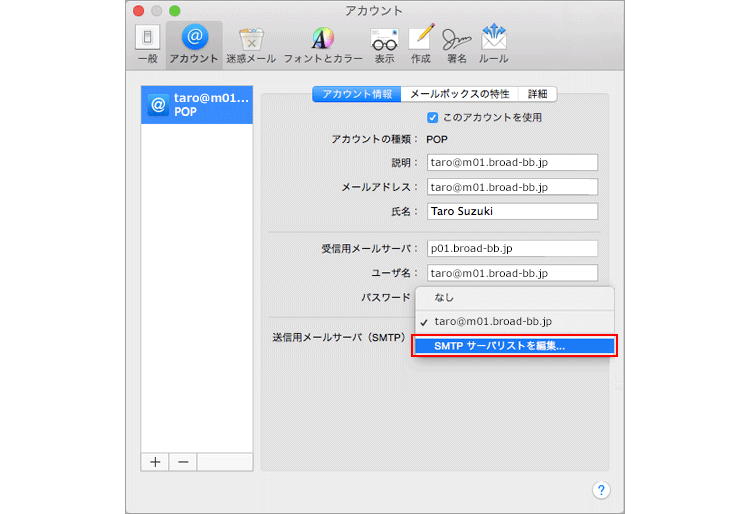The image size is (750, 514).
Task: Open the 表示 (Viewing) glasses icon
Action: pyautogui.click(x=383, y=44)
